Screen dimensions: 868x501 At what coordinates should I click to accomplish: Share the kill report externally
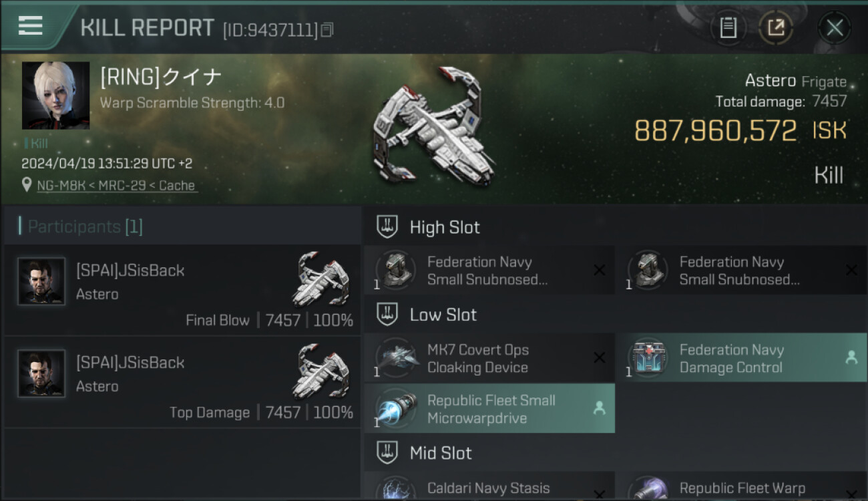(775, 27)
